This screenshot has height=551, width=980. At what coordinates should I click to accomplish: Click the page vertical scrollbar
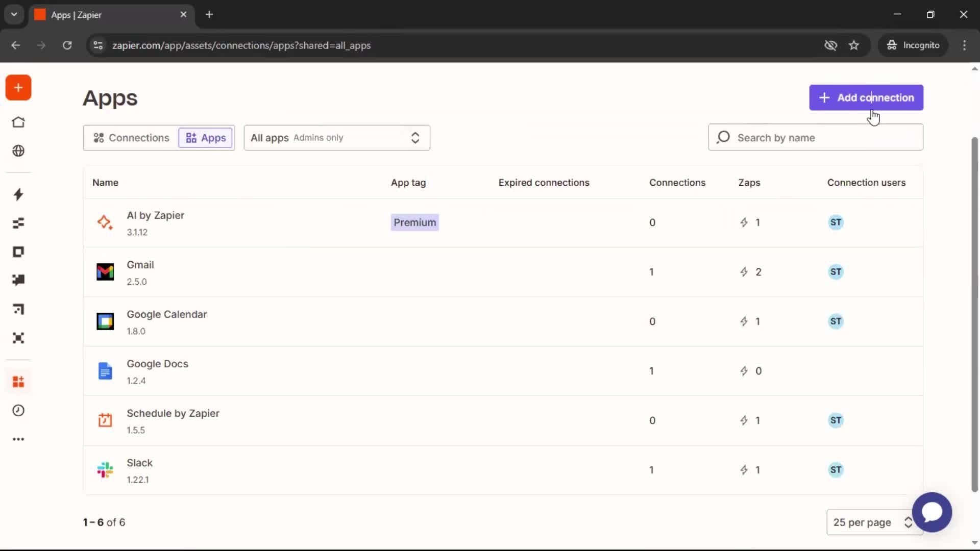pyautogui.click(x=974, y=314)
